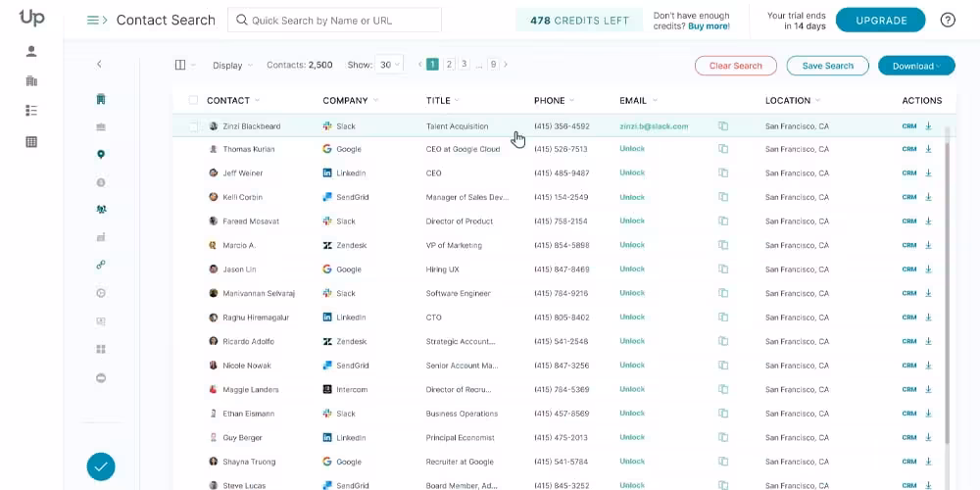
Task: Click the location pin filter icon
Action: pyautogui.click(x=100, y=154)
